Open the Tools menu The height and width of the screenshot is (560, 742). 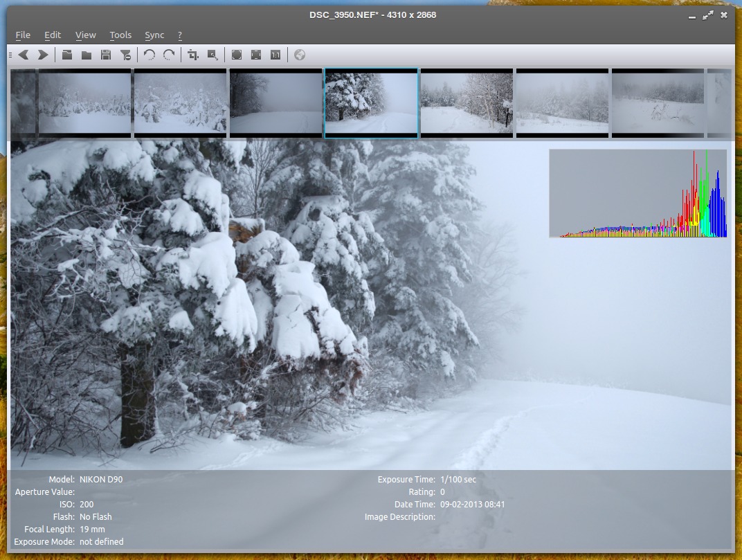point(120,35)
